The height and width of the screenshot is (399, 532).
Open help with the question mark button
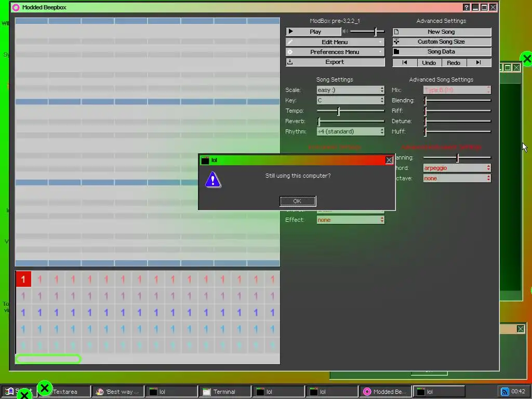[x=467, y=7]
